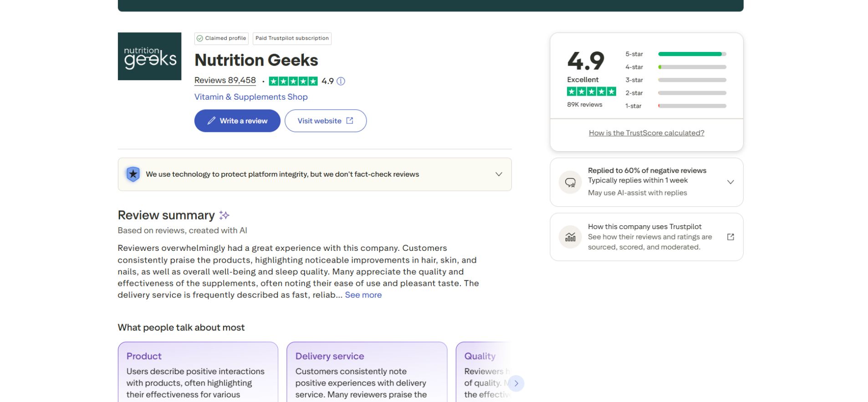Viewport: 868px width, 402px height.
Task: Click 'Based on reviews, created with AI' text
Action: point(182,230)
